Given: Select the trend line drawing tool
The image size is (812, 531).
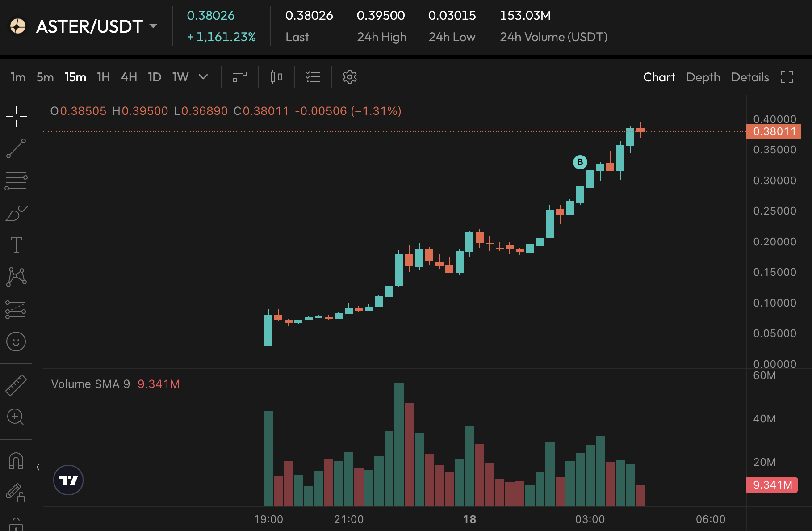Looking at the screenshot, I should [16, 148].
